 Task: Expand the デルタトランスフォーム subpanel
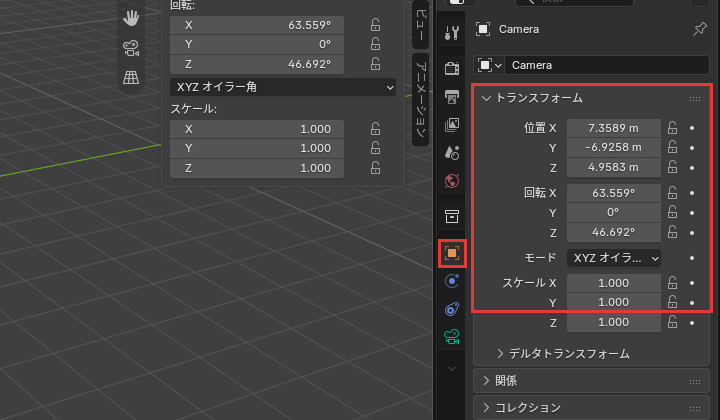[x=500, y=353]
